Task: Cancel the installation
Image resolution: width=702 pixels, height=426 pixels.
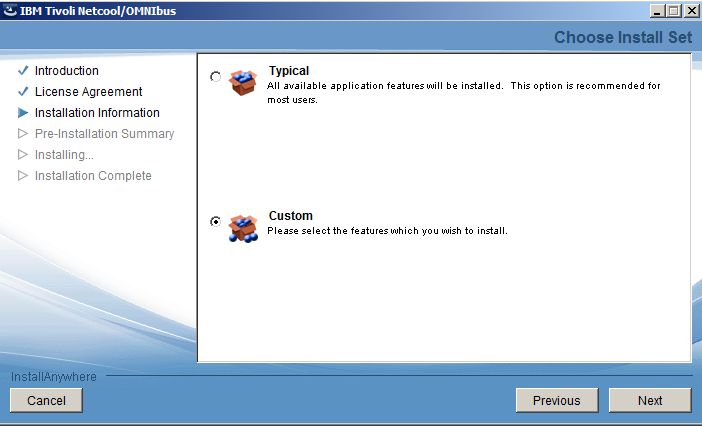Action: click(x=46, y=400)
